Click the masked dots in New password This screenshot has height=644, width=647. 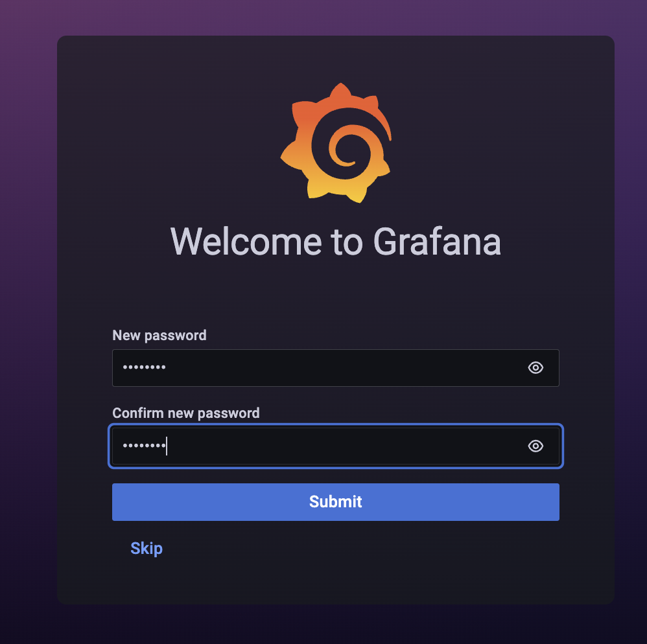coord(144,367)
